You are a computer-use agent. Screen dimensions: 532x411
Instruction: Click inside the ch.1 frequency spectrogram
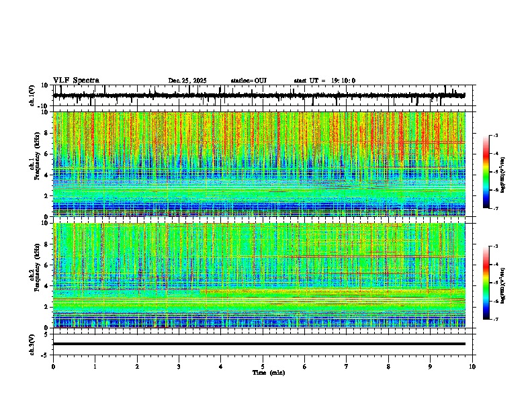pos(259,164)
